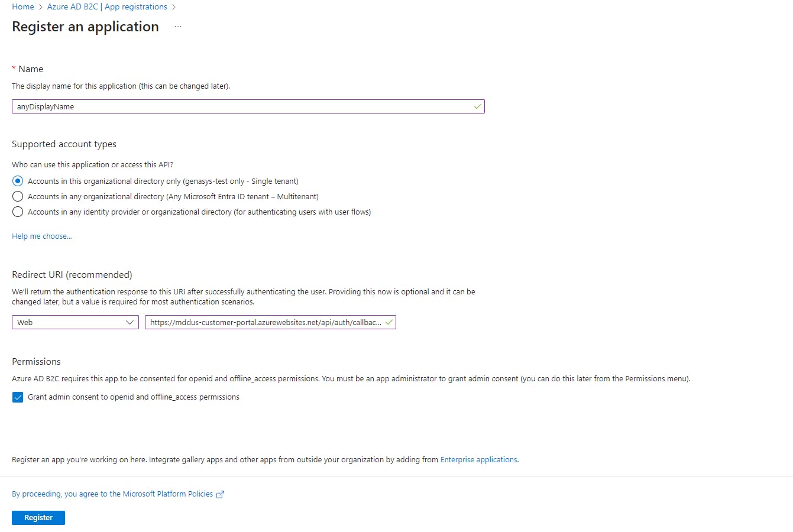This screenshot has height=532, width=793.
Task: Open Azure AD B2C App registrations breadcrumb
Action: (107, 7)
